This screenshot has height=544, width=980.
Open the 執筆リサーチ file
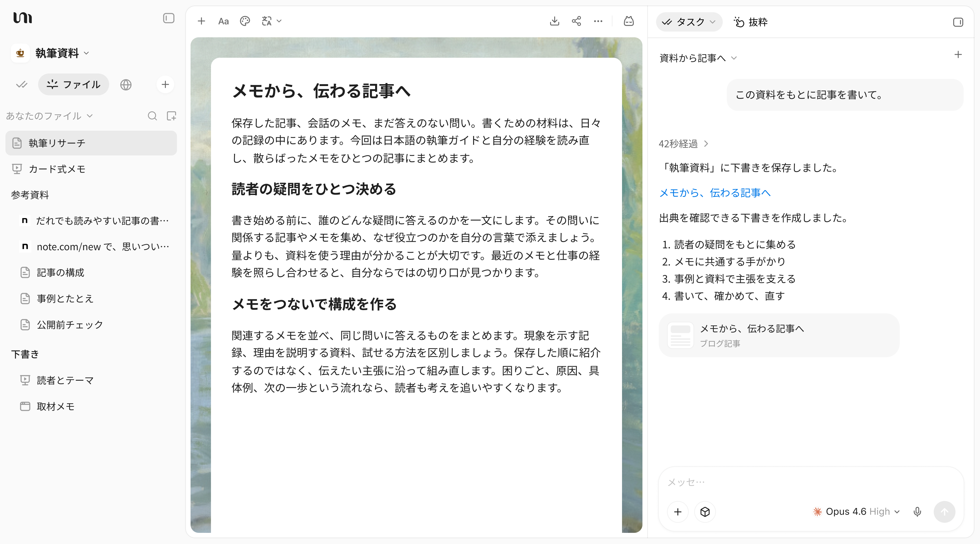pyautogui.click(x=91, y=143)
